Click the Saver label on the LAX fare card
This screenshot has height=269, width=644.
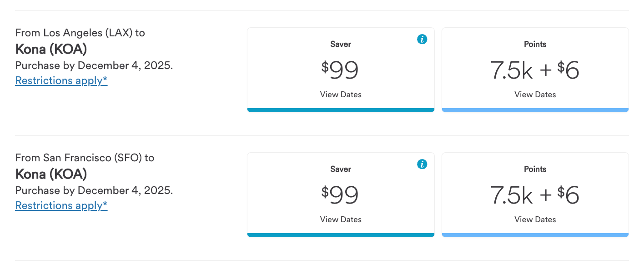click(340, 44)
